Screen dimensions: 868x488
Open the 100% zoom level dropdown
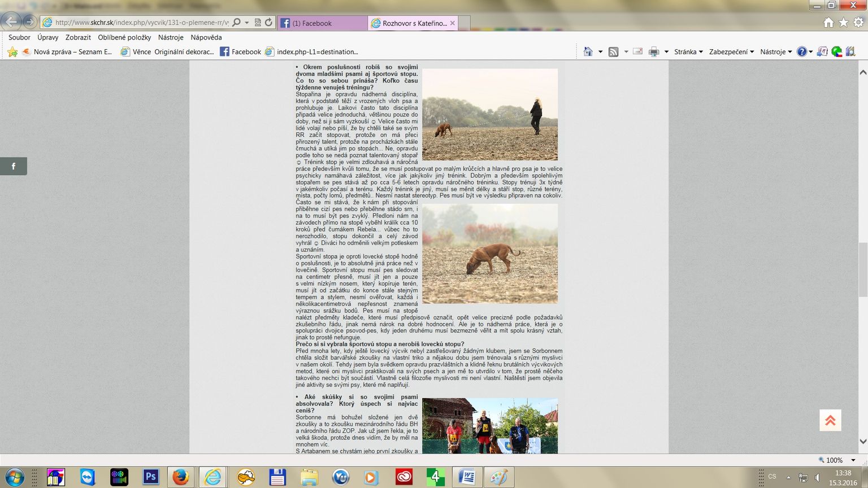pyautogui.click(x=853, y=460)
